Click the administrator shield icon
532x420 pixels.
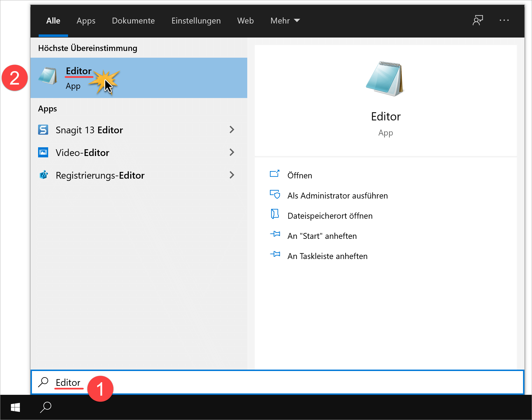(x=275, y=194)
